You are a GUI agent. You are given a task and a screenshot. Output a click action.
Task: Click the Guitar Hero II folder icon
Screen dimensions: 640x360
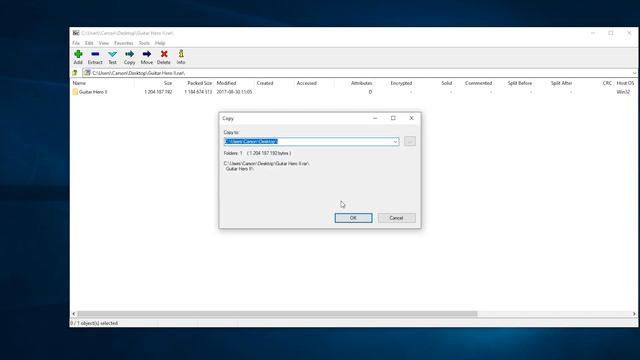(x=75, y=92)
